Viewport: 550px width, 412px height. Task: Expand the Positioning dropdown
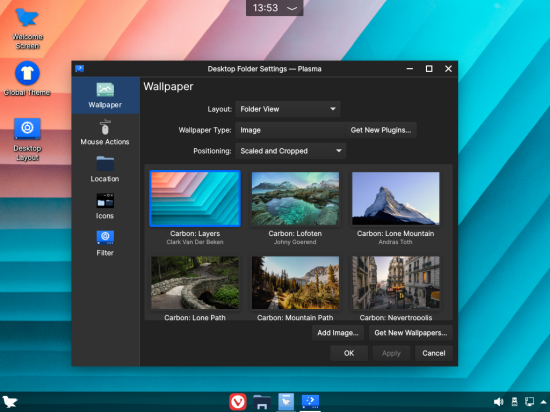290,151
